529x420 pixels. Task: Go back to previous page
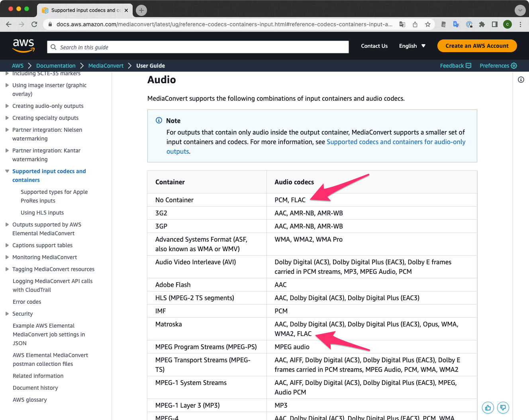point(9,24)
